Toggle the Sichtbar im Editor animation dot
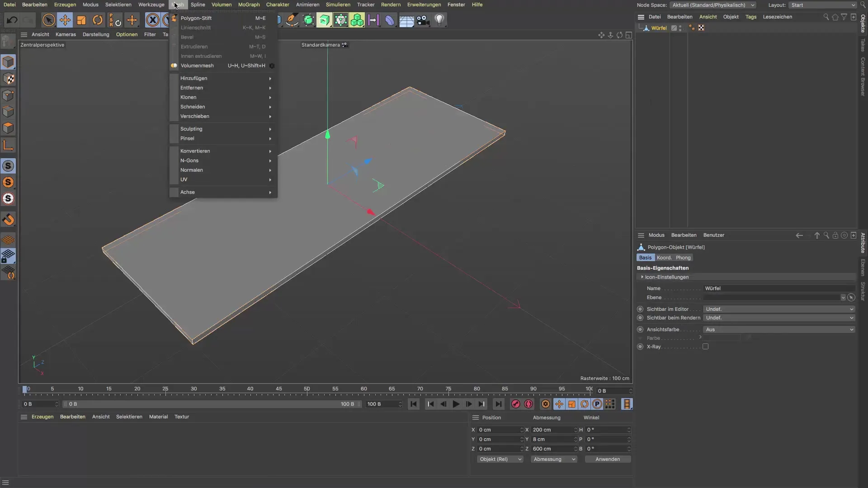 [640, 309]
